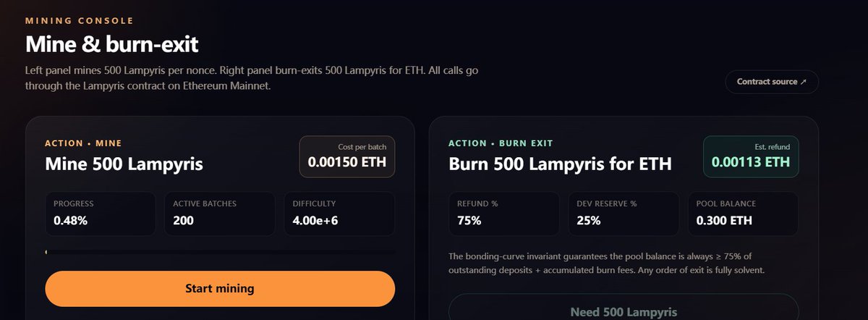The image size is (868, 320).
Task: Click the Mine & burn-exit heading
Action: 112,44
